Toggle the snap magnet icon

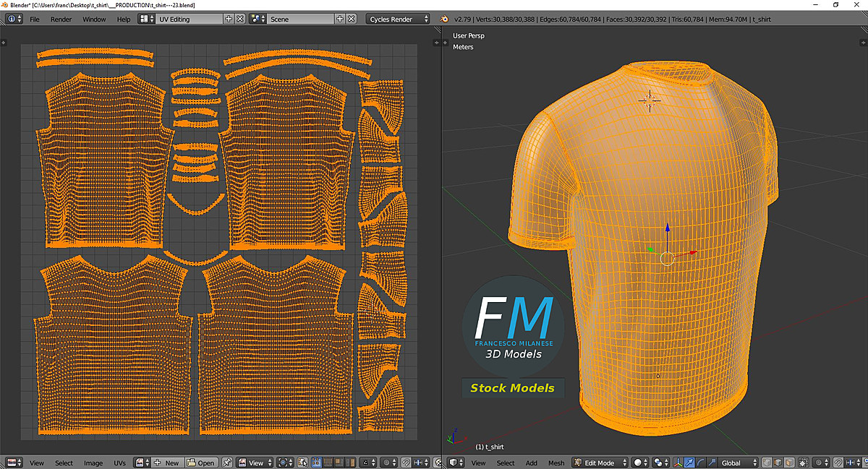coord(838,462)
